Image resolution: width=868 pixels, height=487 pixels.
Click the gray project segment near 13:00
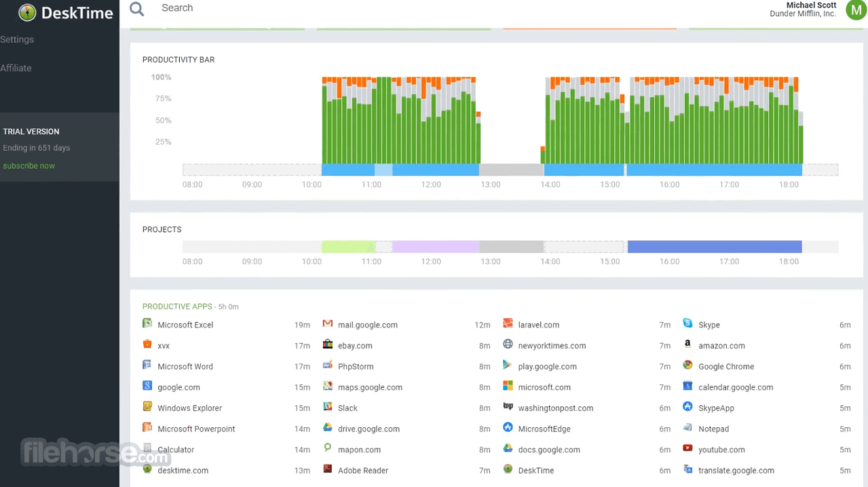pyautogui.click(x=512, y=247)
